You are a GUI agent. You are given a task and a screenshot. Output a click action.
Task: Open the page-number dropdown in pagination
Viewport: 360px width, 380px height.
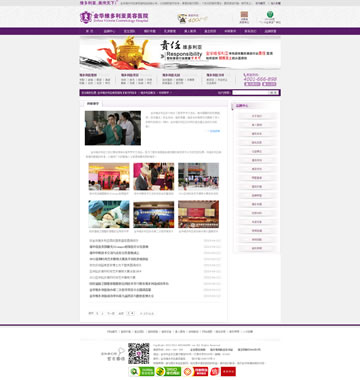click(131, 313)
